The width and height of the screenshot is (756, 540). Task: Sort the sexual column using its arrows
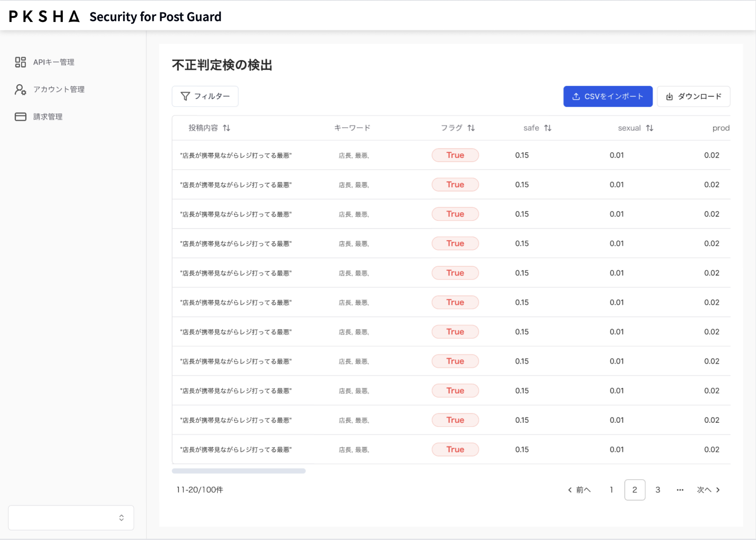click(x=649, y=128)
